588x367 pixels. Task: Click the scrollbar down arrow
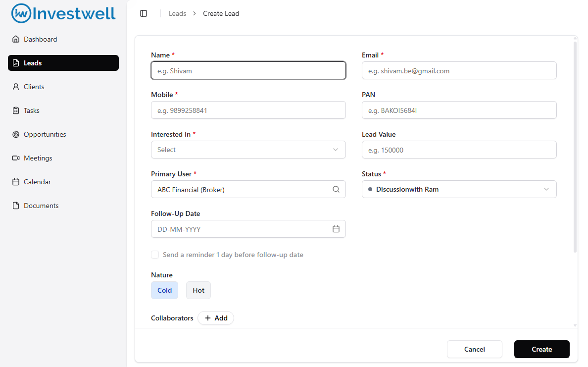coord(575,325)
